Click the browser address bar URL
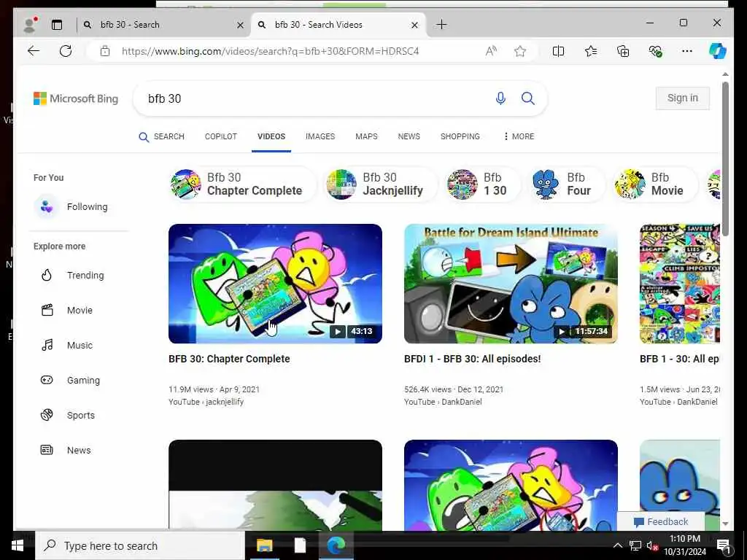This screenshot has height=560, width=747. [270, 51]
